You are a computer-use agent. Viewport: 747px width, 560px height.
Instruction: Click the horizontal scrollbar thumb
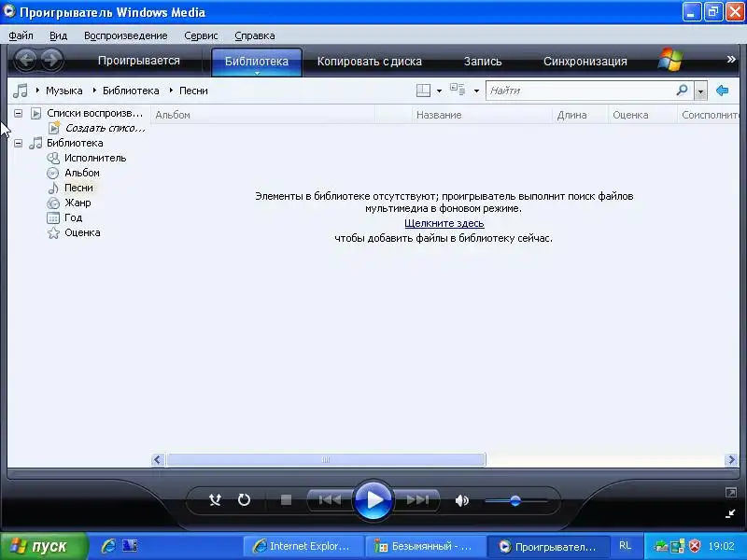[326, 459]
